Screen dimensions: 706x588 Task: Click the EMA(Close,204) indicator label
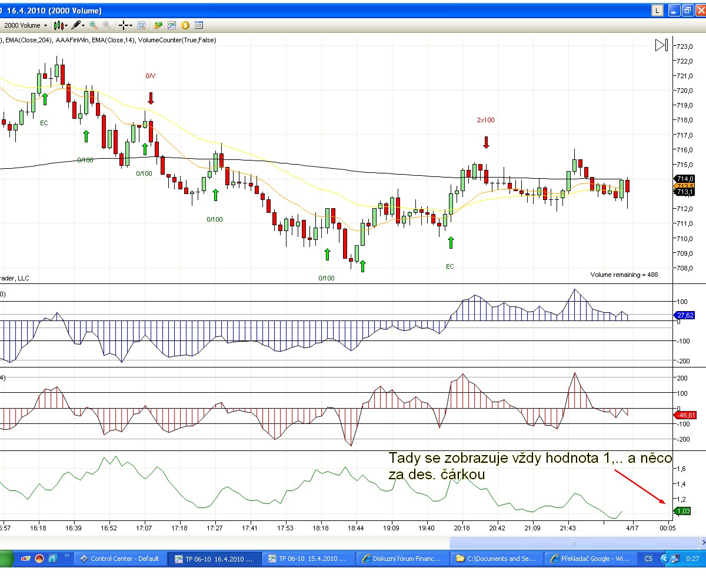(29, 40)
